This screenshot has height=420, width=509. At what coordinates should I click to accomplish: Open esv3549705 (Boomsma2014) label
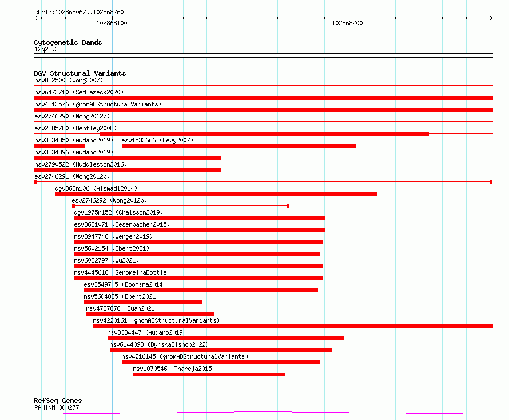coord(125,284)
